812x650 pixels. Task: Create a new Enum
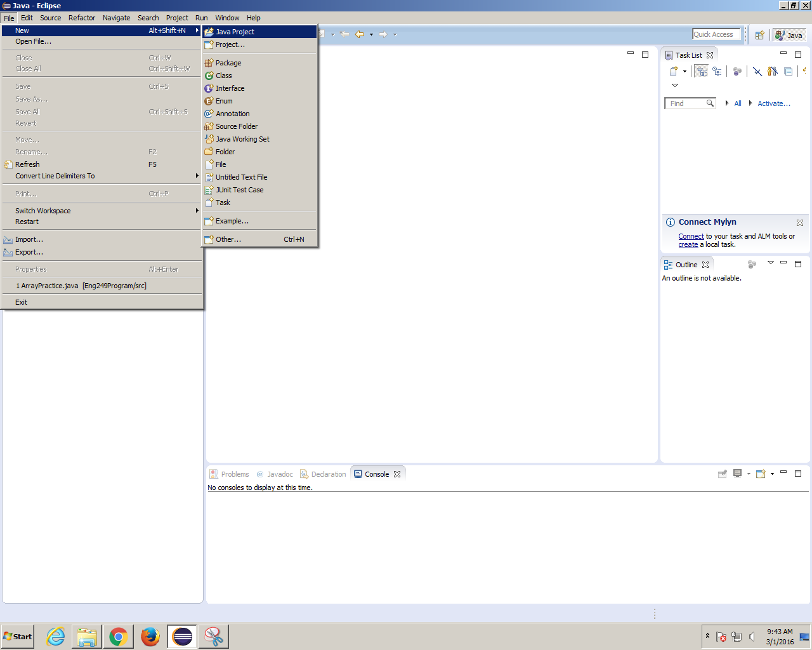pyautogui.click(x=223, y=101)
